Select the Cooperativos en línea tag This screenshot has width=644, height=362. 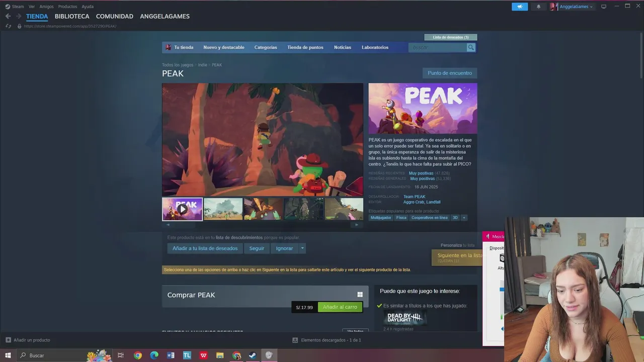pos(429,218)
